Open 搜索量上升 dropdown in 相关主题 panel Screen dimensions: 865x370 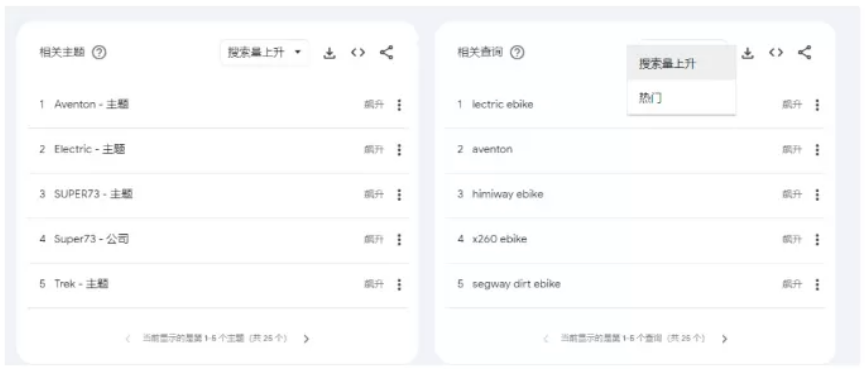point(265,53)
